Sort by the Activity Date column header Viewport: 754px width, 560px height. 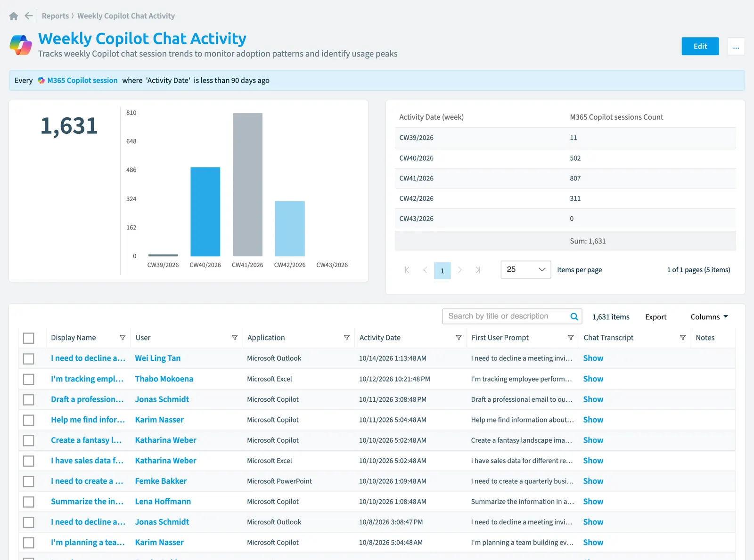(380, 338)
